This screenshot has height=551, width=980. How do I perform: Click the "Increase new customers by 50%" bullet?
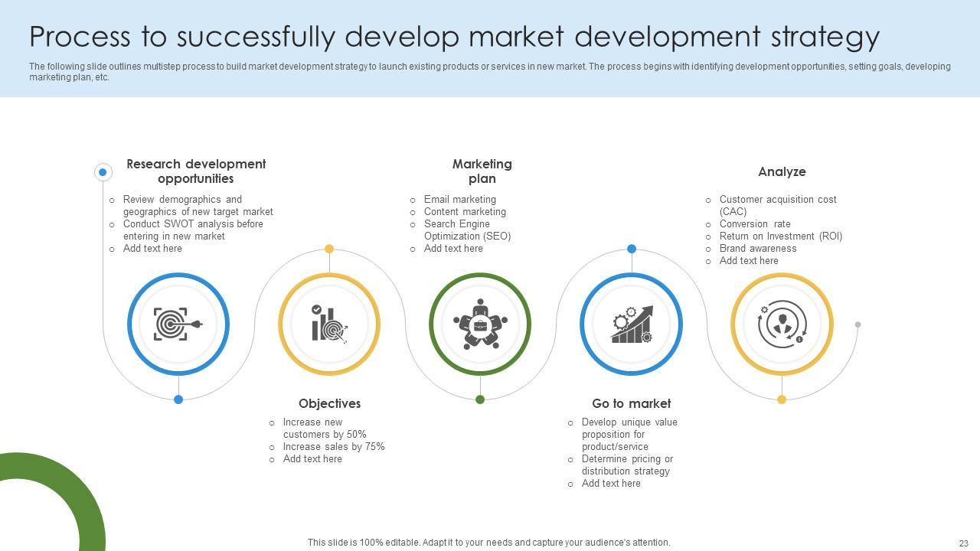point(325,428)
